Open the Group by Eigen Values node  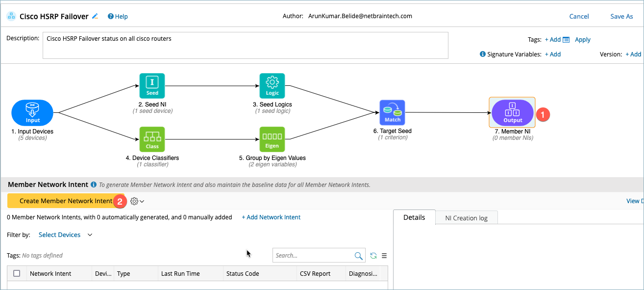[272, 139]
